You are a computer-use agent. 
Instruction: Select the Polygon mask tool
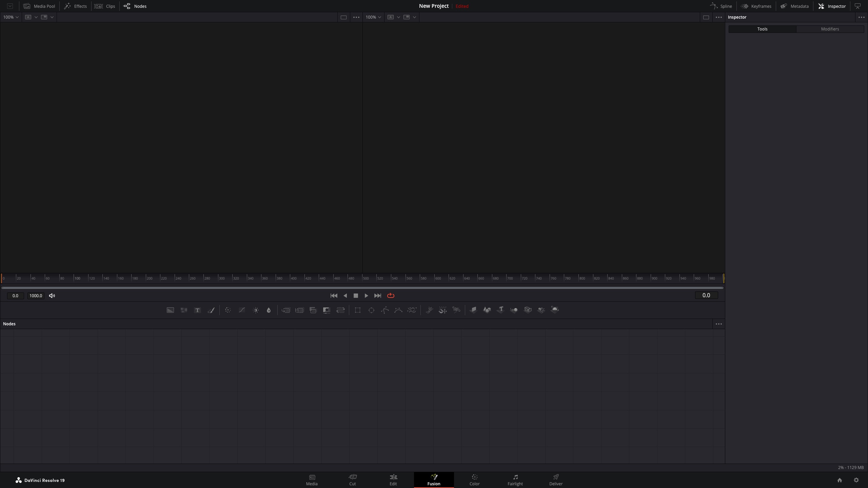tap(384, 310)
